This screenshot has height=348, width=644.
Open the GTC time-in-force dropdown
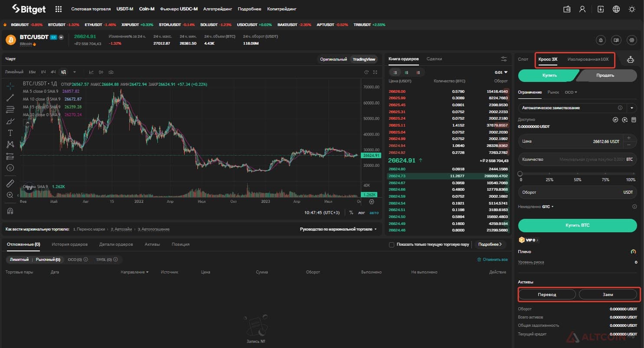click(x=548, y=207)
